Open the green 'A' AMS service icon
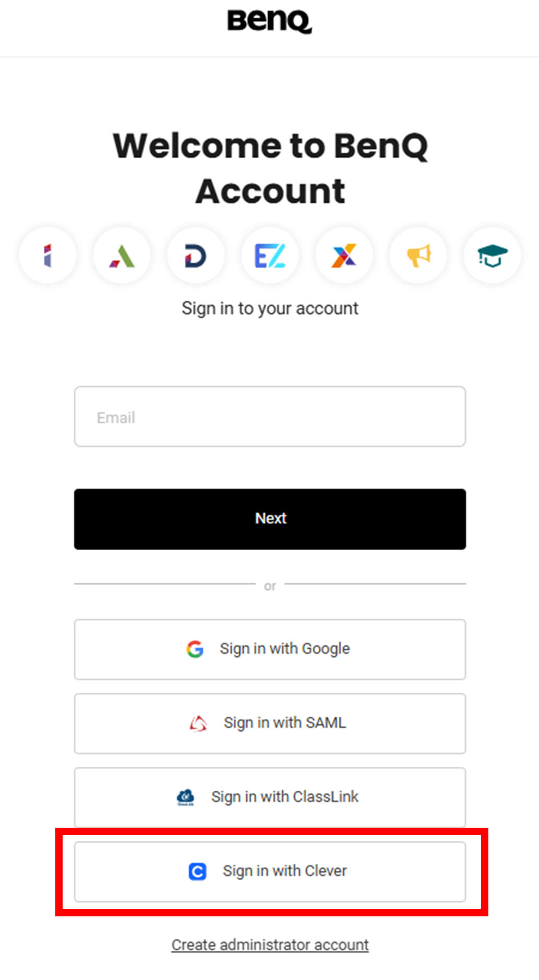 tap(122, 255)
